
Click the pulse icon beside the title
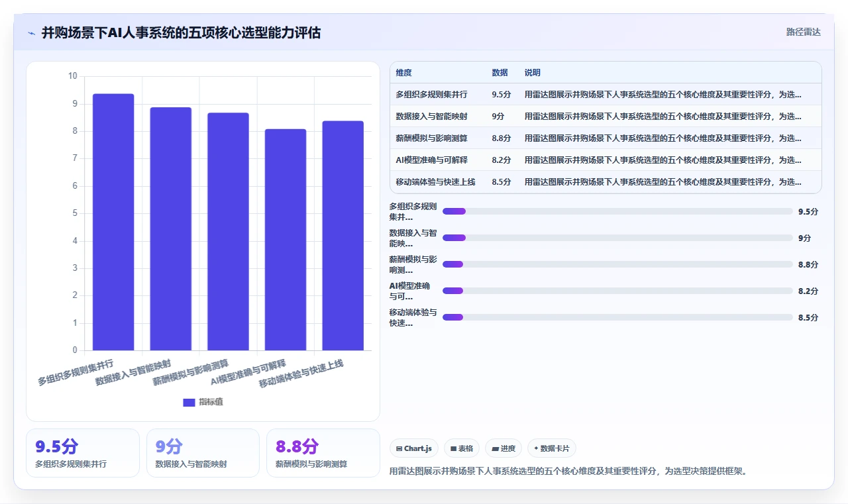pyautogui.click(x=32, y=33)
